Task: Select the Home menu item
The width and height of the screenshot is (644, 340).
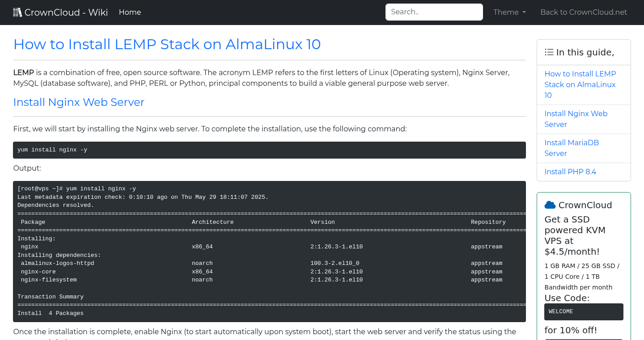Action: pos(130,12)
